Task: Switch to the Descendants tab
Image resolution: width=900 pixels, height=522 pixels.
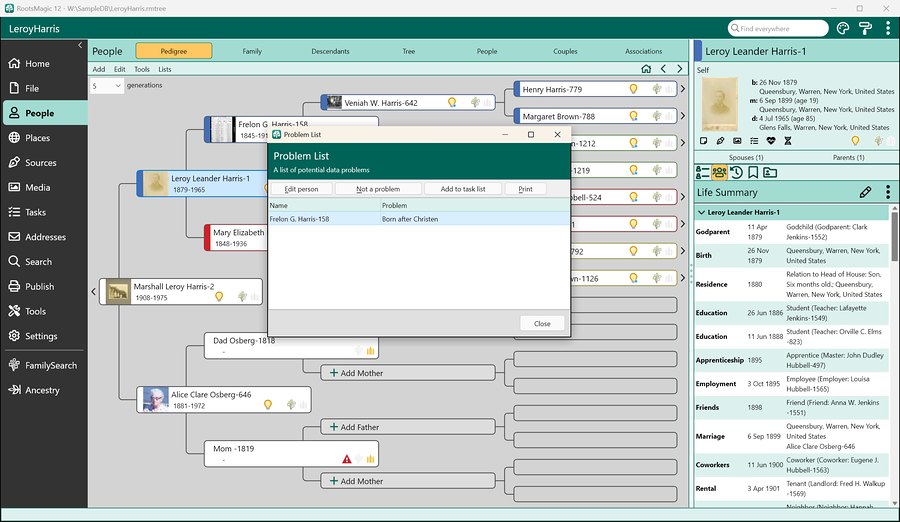Action: (x=330, y=51)
